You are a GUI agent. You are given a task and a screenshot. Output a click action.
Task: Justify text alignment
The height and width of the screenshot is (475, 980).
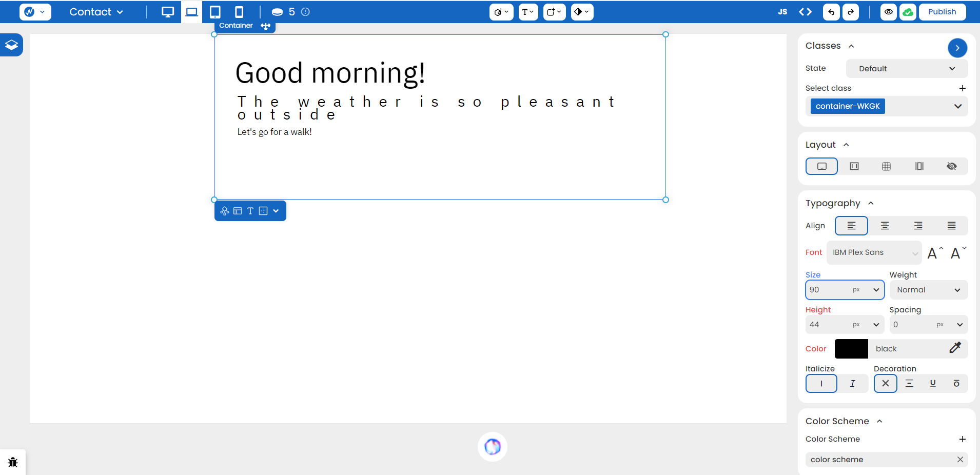(952, 226)
